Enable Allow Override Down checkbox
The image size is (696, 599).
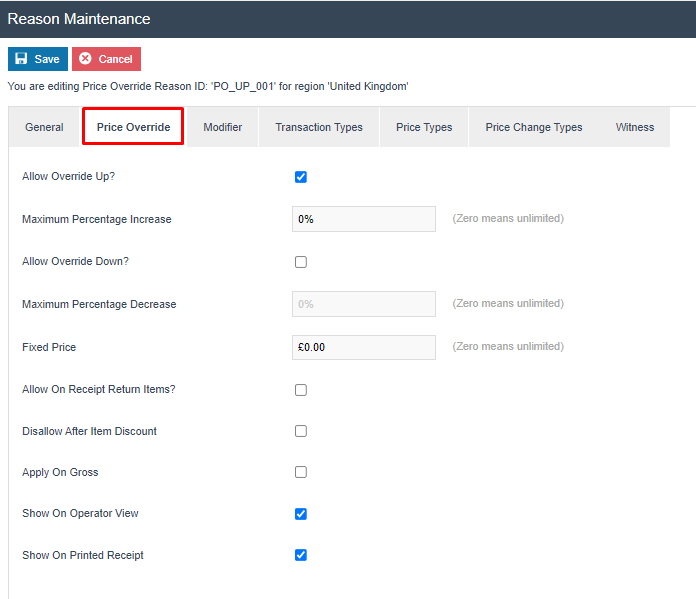coord(301,262)
